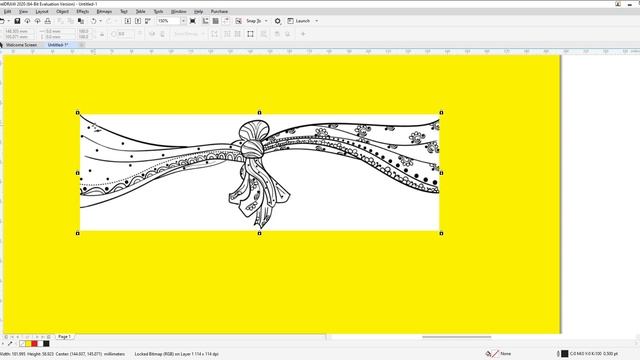Open the Text menu

[x=124, y=11]
